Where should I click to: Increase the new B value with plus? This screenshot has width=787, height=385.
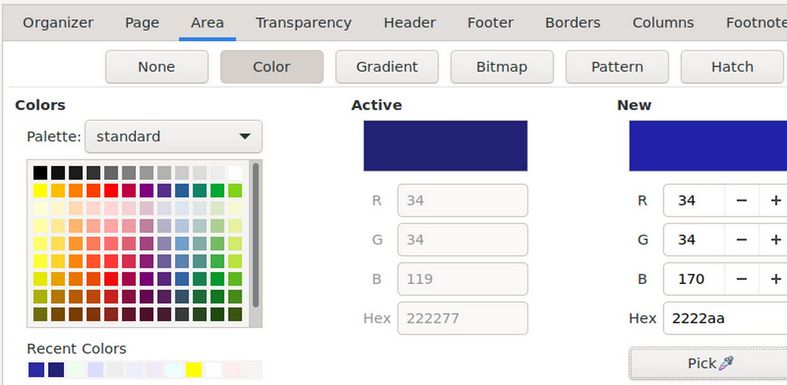click(x=774, y=279)
